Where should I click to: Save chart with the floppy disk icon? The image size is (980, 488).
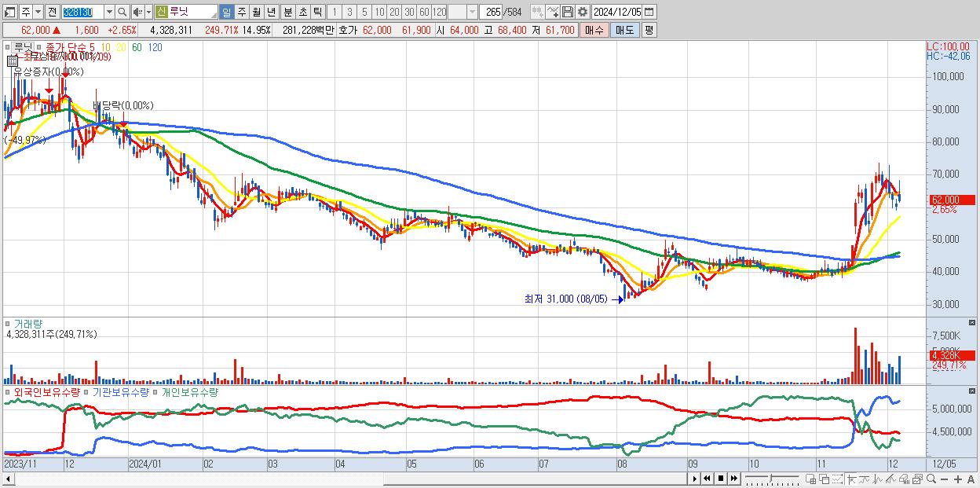[x=568, y=12]
